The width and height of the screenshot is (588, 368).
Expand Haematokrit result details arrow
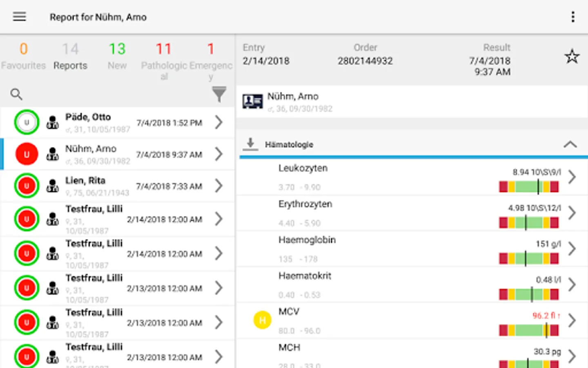[x=572, y=285]
